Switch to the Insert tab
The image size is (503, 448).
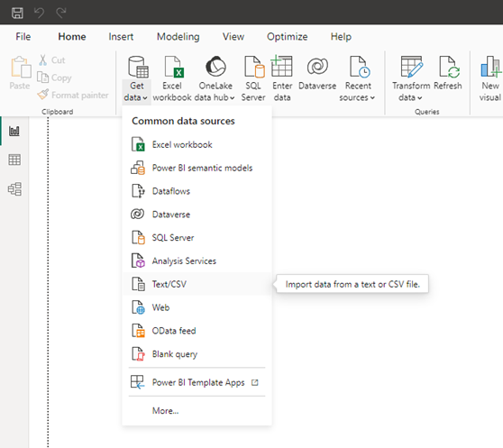tap(121, 37)
